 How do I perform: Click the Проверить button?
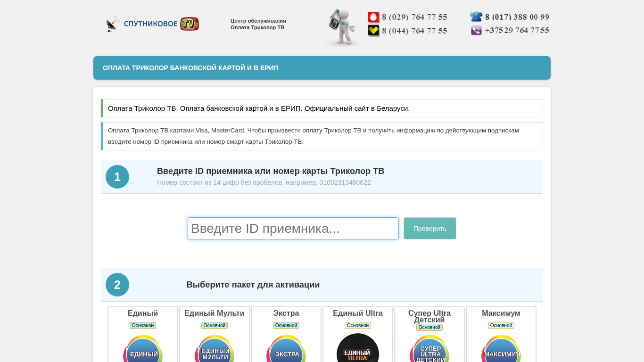pyautogui.click(x=430, y=228)
